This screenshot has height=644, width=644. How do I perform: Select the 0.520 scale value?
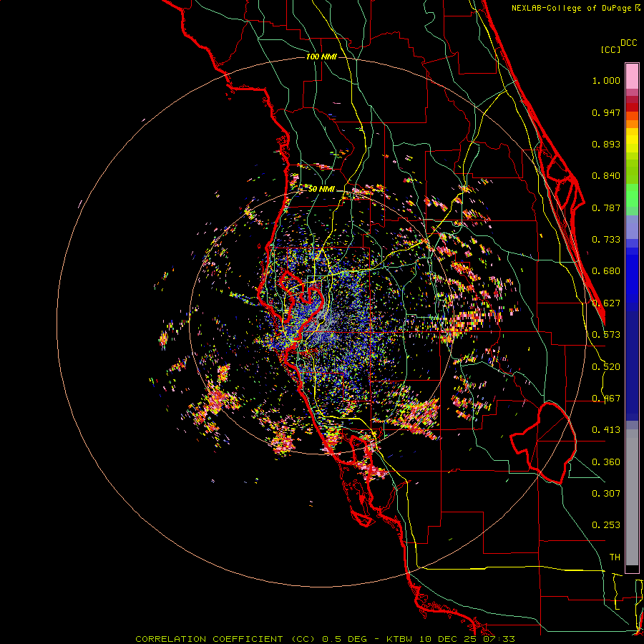pos(606,367)
